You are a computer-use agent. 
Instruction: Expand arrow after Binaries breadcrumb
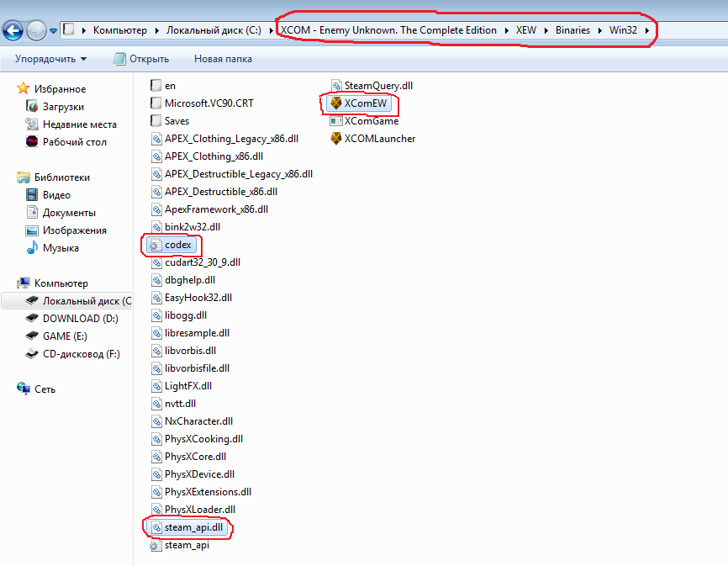pyautogui.click(x=600, y=30)
